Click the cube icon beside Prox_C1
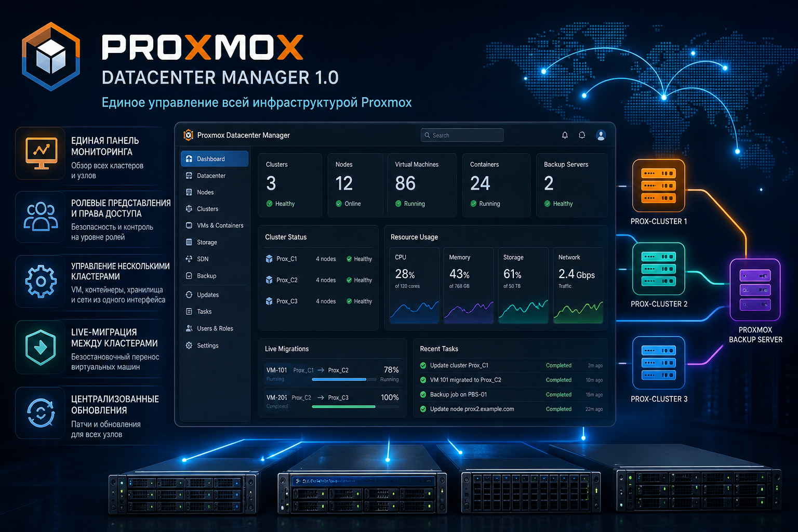 269,259
